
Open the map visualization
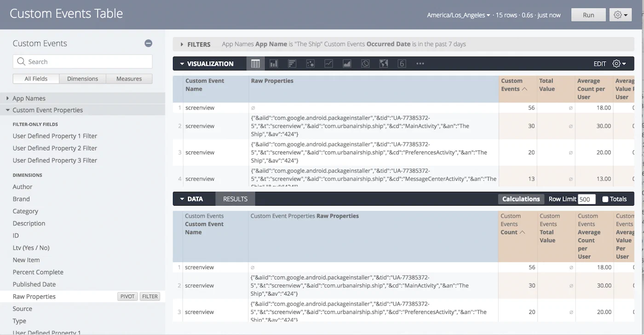(x=384, y=64)
